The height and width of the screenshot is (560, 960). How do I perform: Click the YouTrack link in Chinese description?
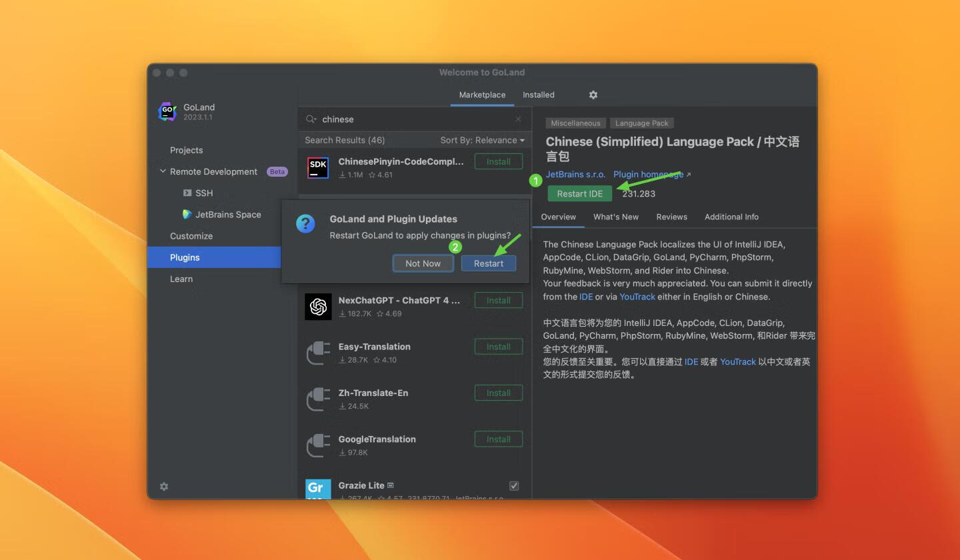coord(738,361)
